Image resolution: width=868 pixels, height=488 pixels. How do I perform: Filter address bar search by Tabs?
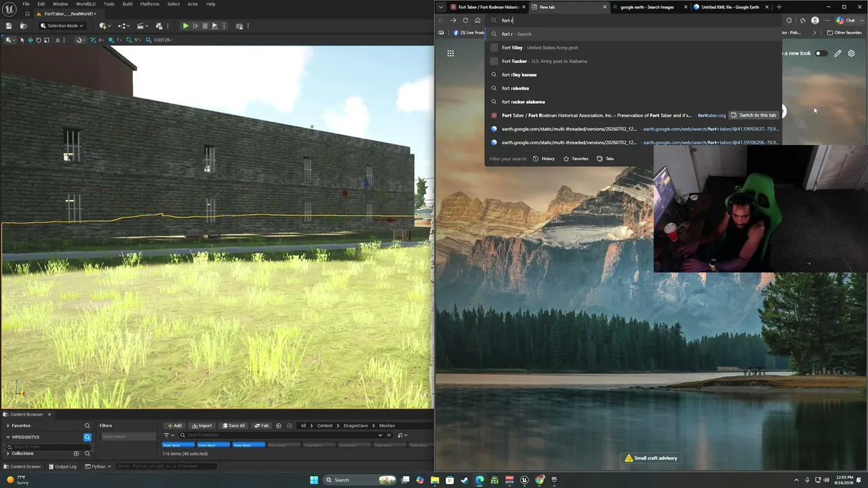(606, 159)
